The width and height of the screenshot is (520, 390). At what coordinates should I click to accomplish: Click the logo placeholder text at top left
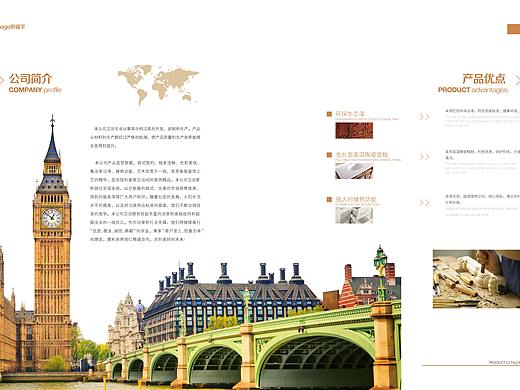click(12, 27)
